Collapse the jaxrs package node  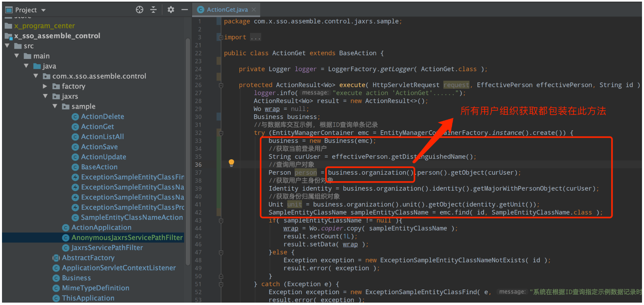click(45, 96)
